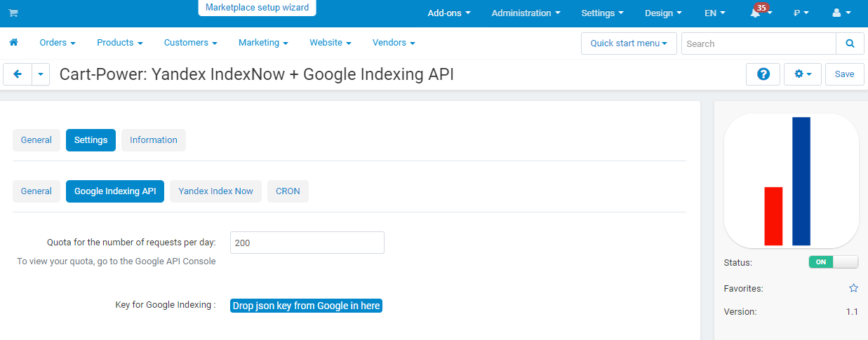The height and width of the screenshot is (340, 868).
Task: Switch to the top General tab
Action: click(36, 140)
